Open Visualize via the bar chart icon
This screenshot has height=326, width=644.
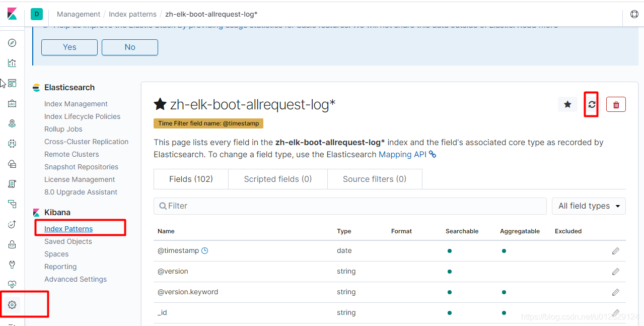pyautogui.click(x=13, y=63)
